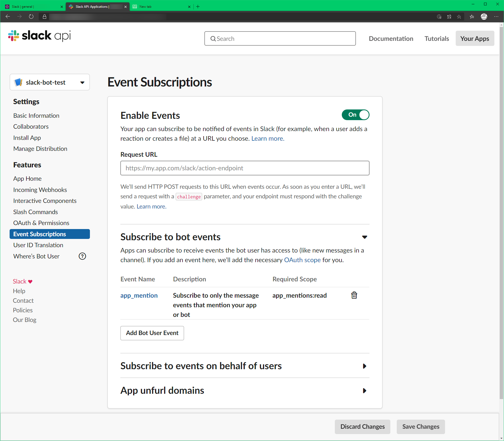Click the blocked cookies icon
Viewport: 504px width, 441px height.
[x=439, y=17]
